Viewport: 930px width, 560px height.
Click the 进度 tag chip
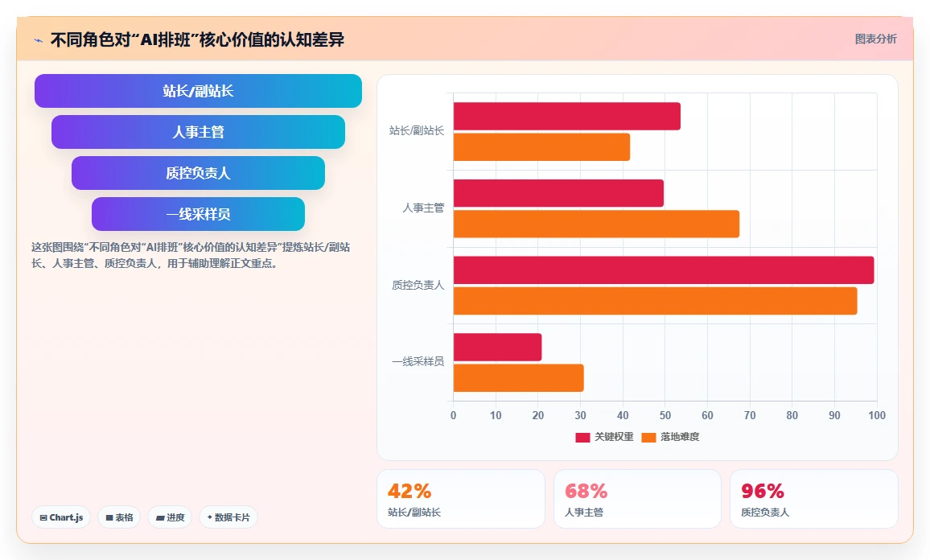(170, 517)
